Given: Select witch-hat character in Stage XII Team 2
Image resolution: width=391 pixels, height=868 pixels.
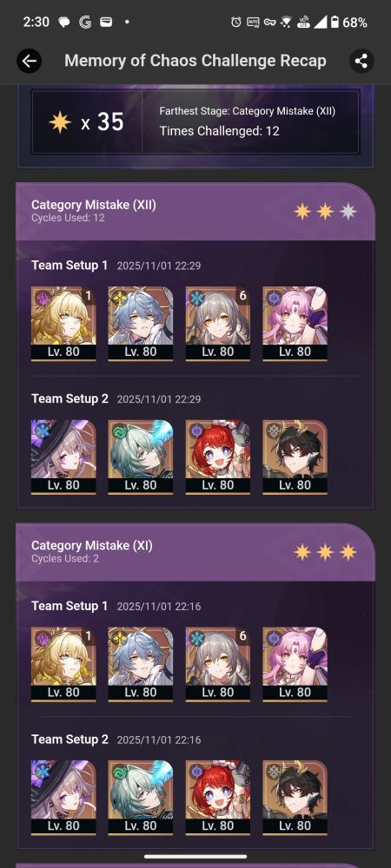Looking at the screenshot, I should 63,457.
